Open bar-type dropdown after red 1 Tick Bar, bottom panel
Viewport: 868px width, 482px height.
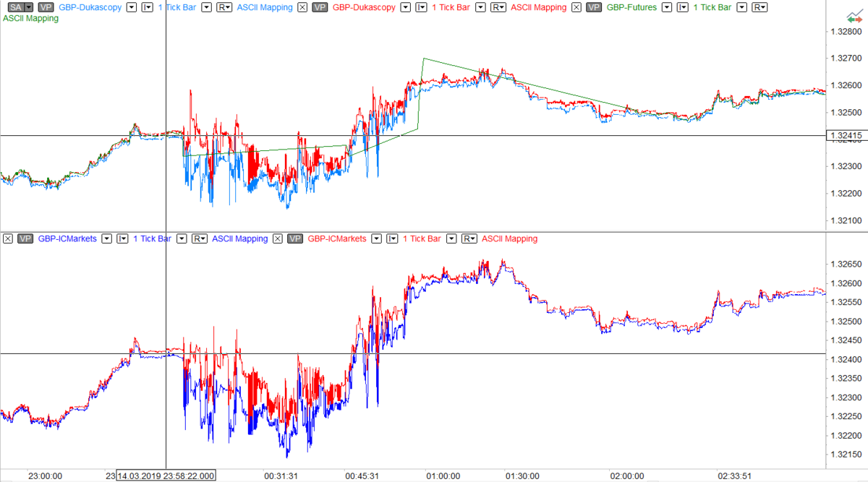click(451, 238)
